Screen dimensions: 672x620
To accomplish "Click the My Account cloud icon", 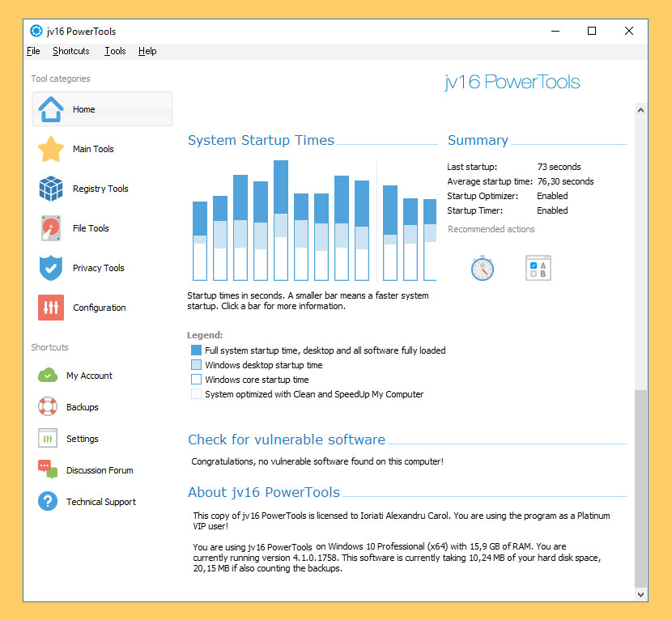I will (x=48, y=376).
